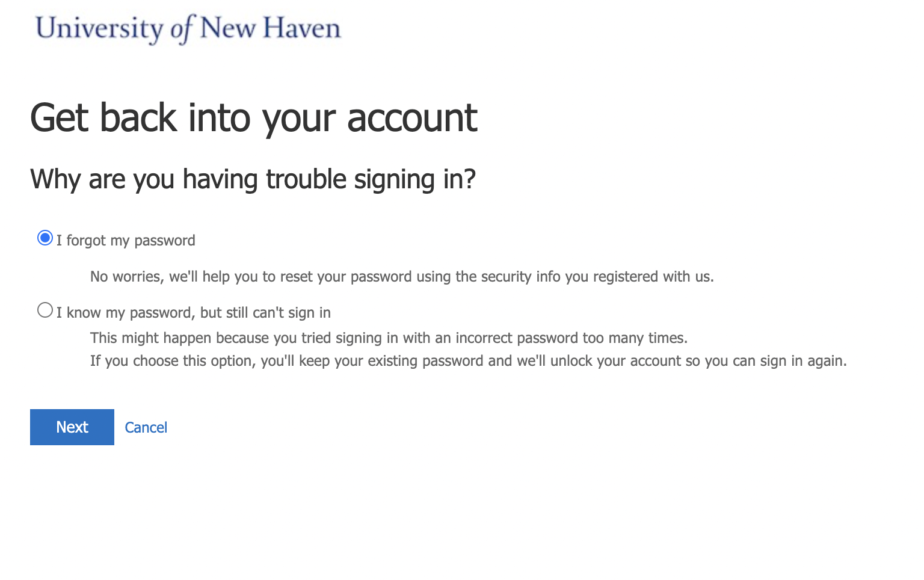This screenshot has width=924, height=580.
Task: Click the University of New Haven logo
Action: (x=188, y=28)
